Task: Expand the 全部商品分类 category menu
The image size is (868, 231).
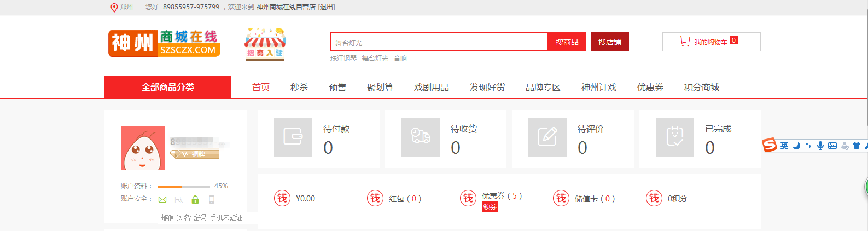Action: click(168, 87)
